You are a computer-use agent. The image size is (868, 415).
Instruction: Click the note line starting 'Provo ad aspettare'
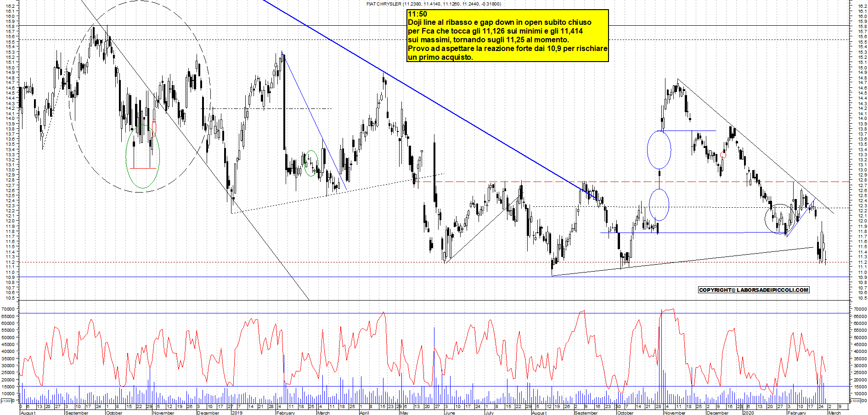(507, 49)
